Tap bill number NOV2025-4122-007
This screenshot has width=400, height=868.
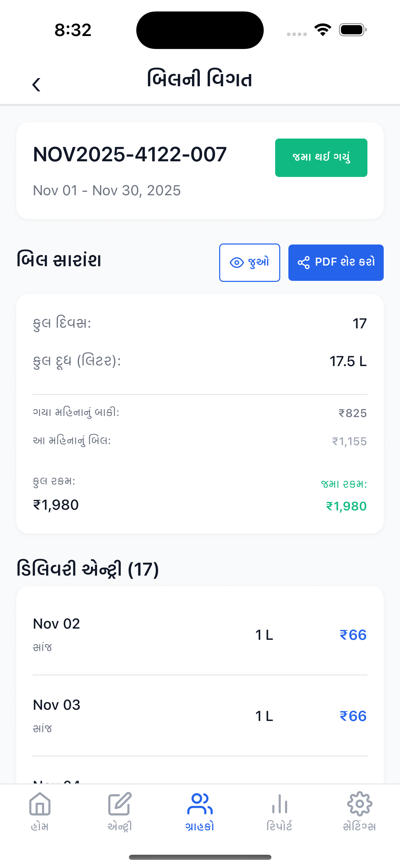(x=130, y=155)
